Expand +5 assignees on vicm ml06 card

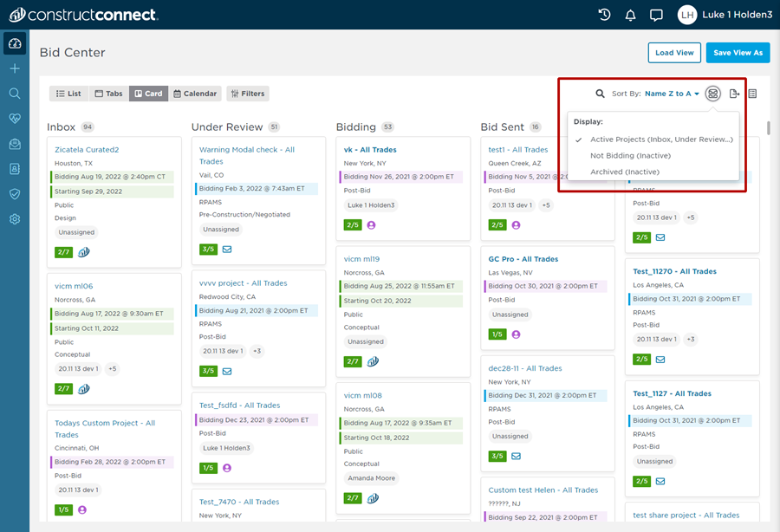point(113,368)
